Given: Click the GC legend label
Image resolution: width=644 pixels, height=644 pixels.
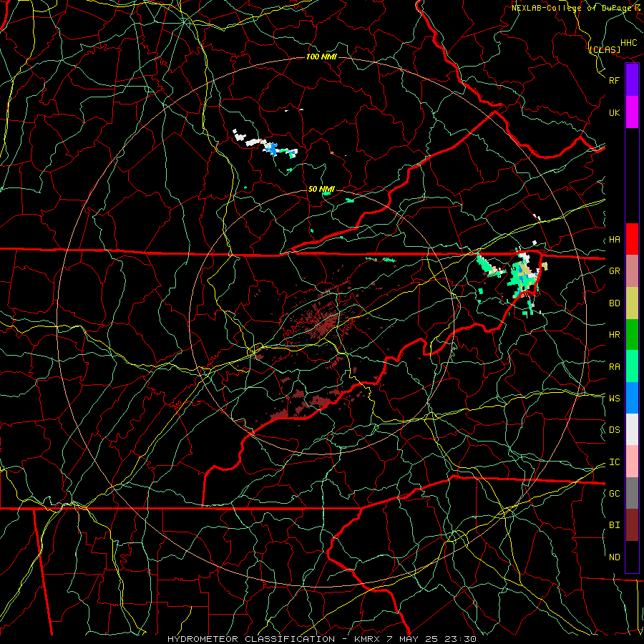Looking at the screenshot, I should click(x=615, y=493).
